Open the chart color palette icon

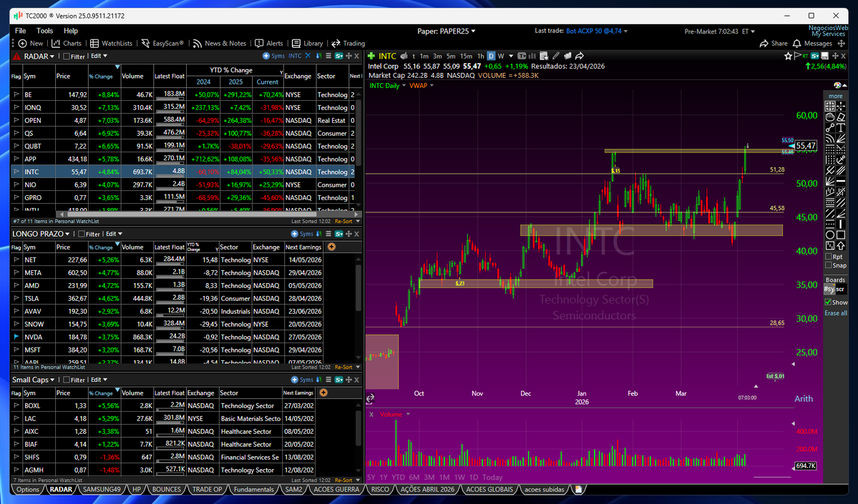(x=837, y=85)
